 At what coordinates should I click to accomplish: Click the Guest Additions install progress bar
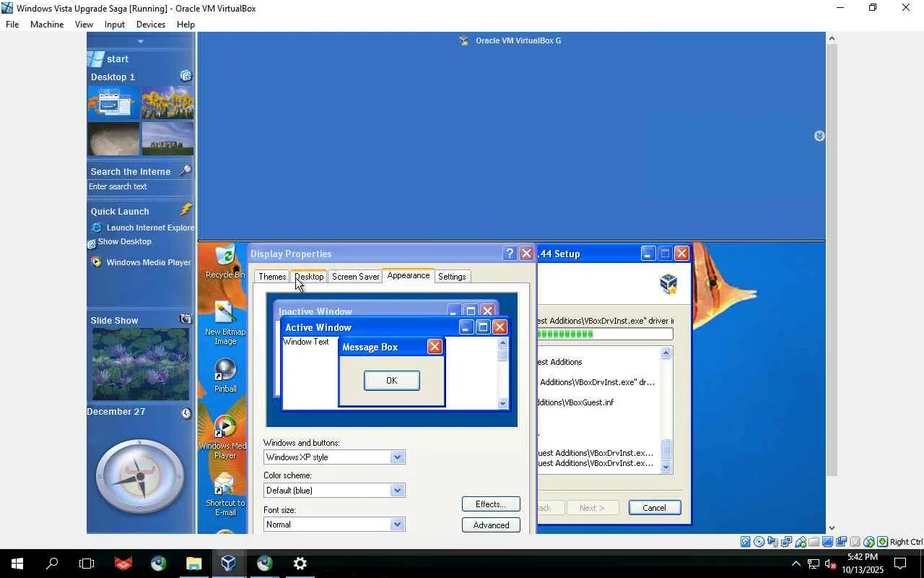(x=605, y=334)
